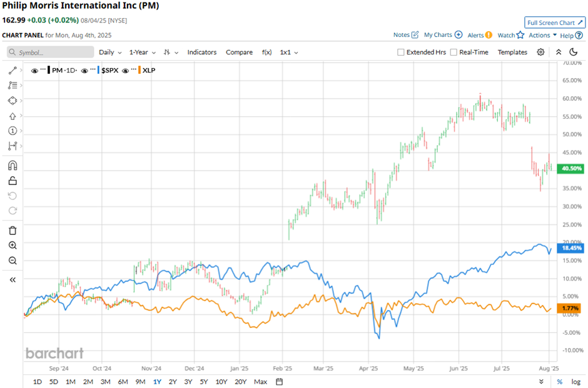The image size is (588, 388).
Task: Click the Compare button
Action: pyautogui.click(x=239, y=52)
